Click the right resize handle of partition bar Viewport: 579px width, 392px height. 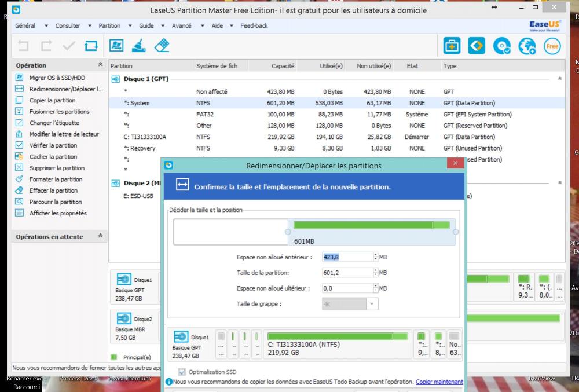pos(456,232)
